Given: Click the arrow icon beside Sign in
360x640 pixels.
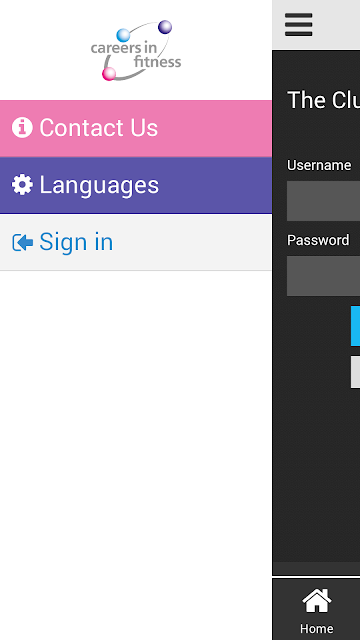Looking at the screenshot, I should click(22, 242).
